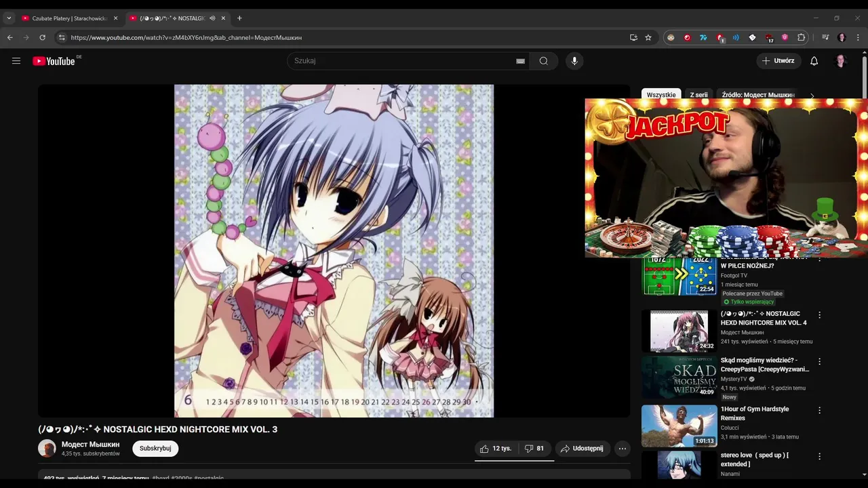This screenshot has width=868, height=488.
Task: Open MysteryTV channel name
Action: (733, 379)
